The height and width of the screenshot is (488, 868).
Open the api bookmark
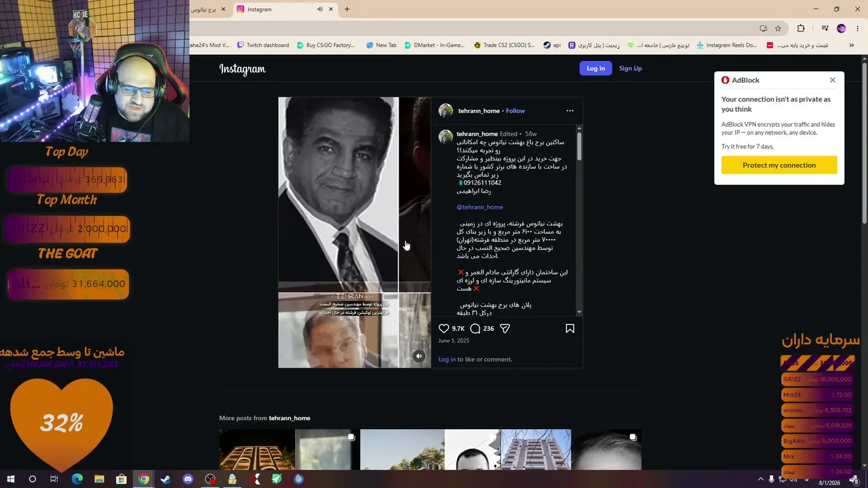point(552,45)
